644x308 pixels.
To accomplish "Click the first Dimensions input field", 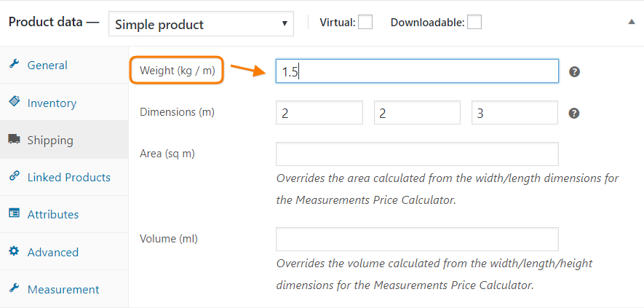I will tap(319, 113).
